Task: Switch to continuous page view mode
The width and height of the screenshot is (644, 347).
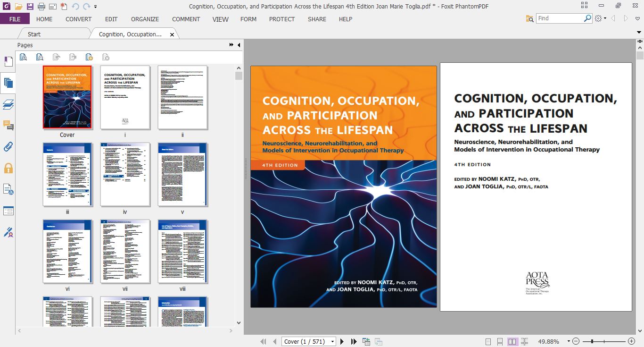Action: coord(500,341)
